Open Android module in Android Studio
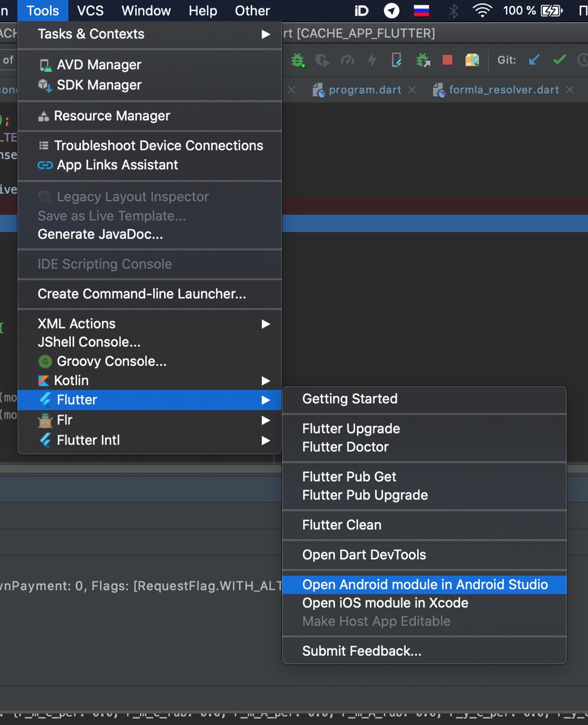 pyautogui.click(x=424, y=585)
